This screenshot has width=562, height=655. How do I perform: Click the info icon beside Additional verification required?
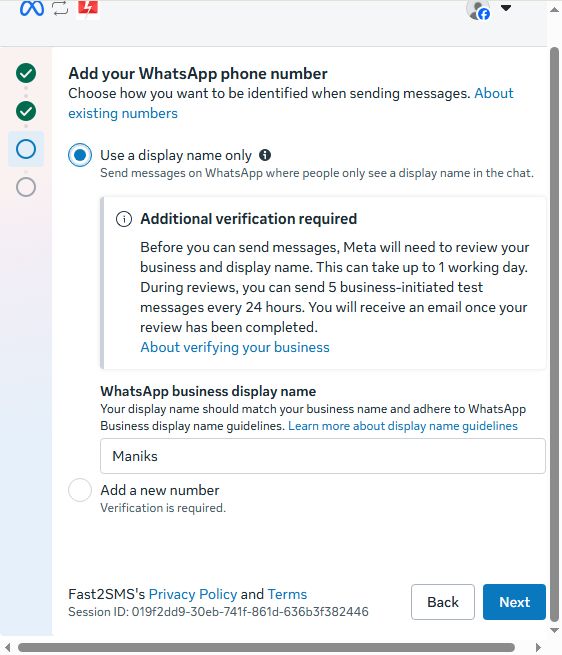[x=124, y=219]
